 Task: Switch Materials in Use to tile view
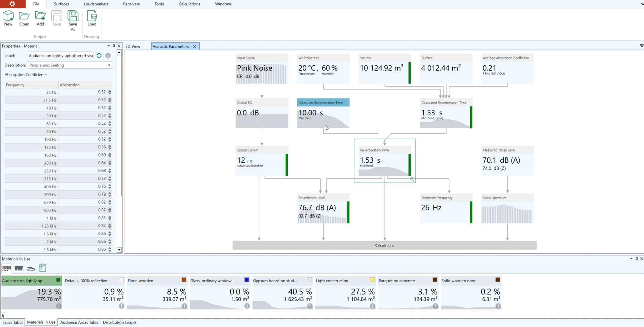coord(6,268)
